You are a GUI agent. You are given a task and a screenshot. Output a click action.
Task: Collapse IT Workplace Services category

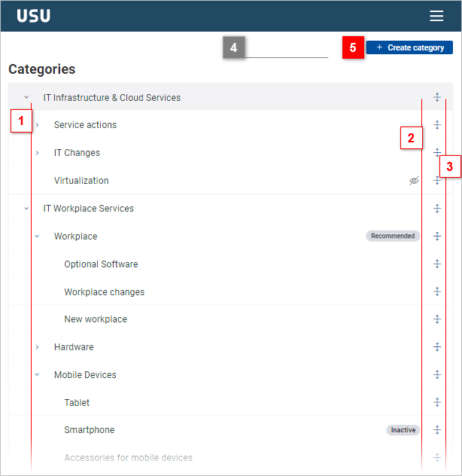[x=26, y=209]
